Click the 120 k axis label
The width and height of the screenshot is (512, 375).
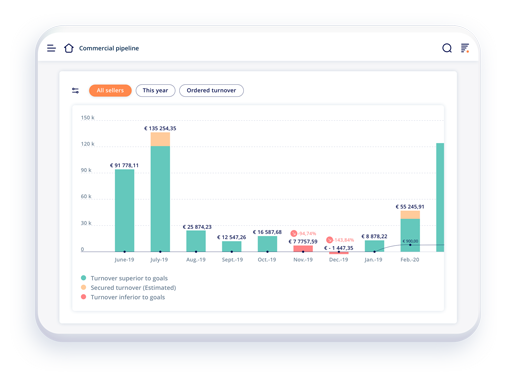pos(88,144)
